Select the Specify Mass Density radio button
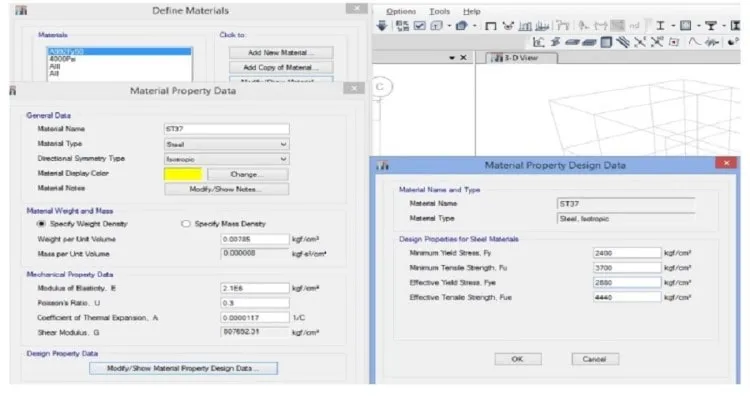This screenshot has height=396, width=750. tap(186, 224)
